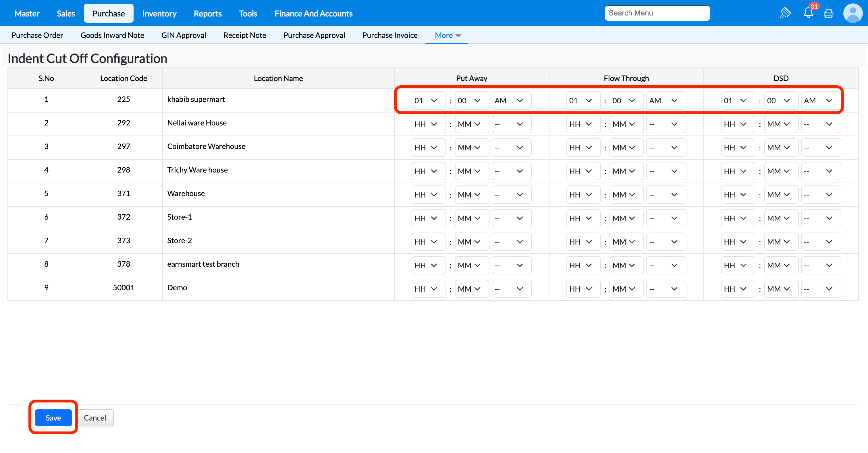The image size is (868, 453).
Task: Go to Purchase Invoice tab
Action: click(389, 35)
